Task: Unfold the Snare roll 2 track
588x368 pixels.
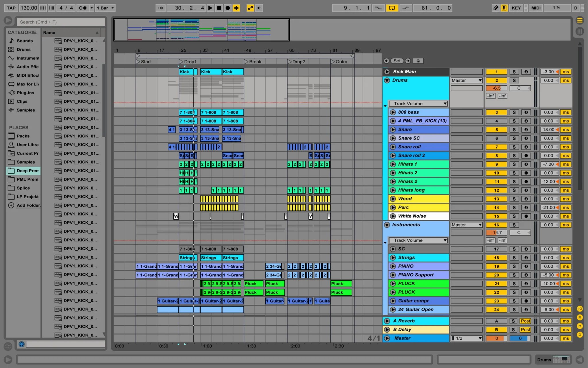Action: point(393,156)
